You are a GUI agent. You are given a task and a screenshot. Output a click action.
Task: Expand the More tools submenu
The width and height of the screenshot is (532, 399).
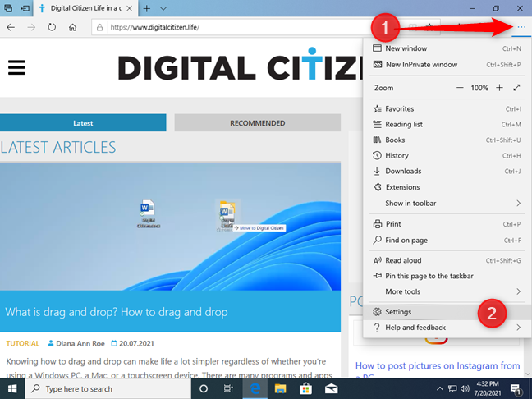[x=447, y=291]
